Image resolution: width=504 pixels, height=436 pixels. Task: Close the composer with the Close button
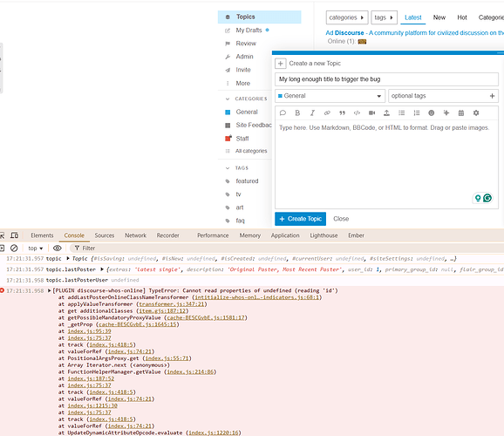coord(341,219)
